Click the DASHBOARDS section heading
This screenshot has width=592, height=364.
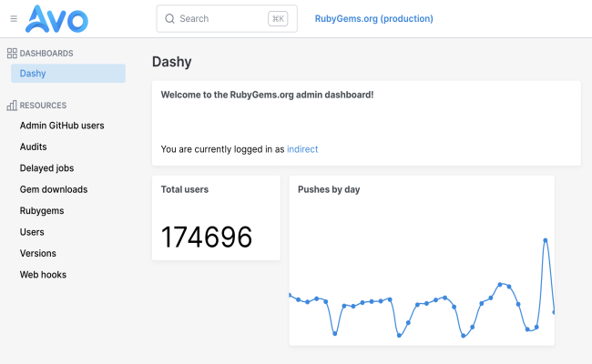click(46, 53)
